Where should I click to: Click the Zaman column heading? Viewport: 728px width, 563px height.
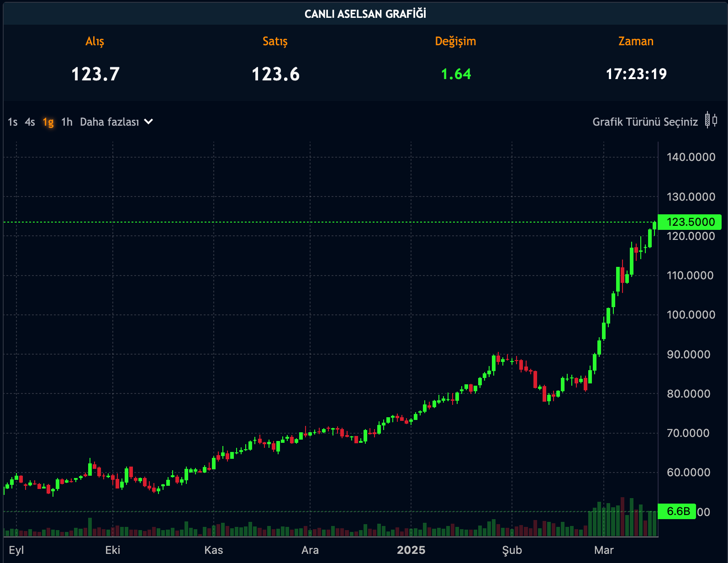636,41
